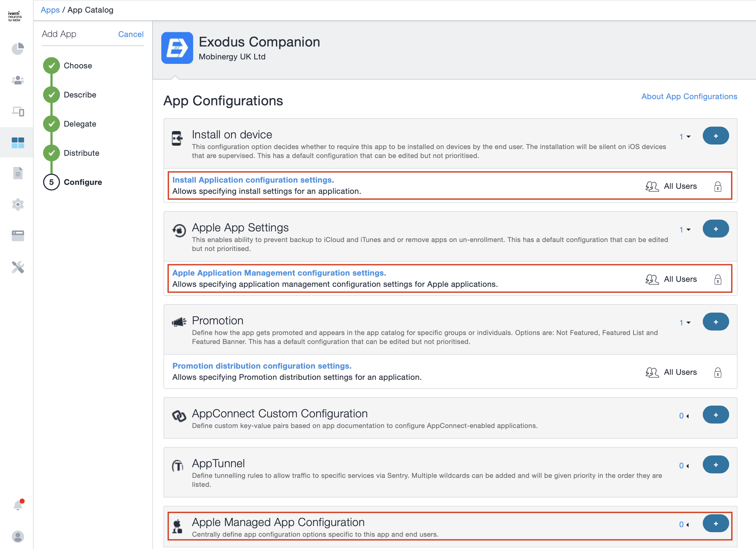The height and width of the screenshot is (549, 756).
Task: Click lock icon on Apple Application Management row
Action: coord(718,280)
